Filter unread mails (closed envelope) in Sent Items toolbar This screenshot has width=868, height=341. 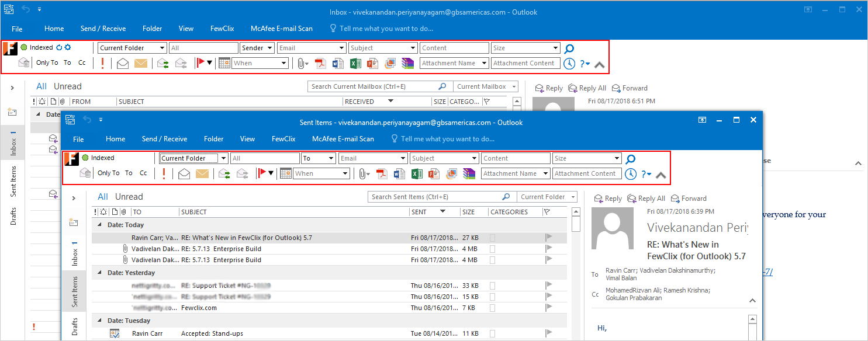[x=202, y=173]
